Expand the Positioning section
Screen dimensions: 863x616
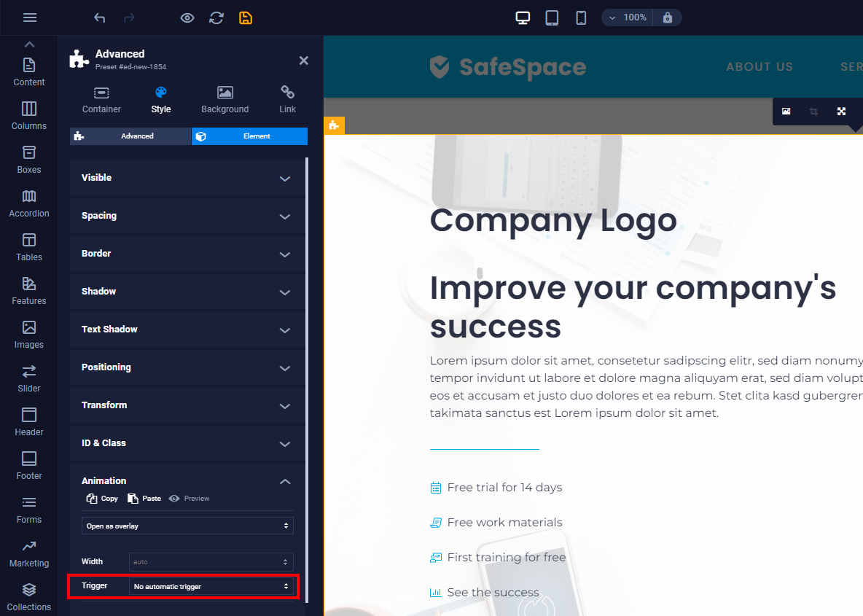[x=187, y=367]
